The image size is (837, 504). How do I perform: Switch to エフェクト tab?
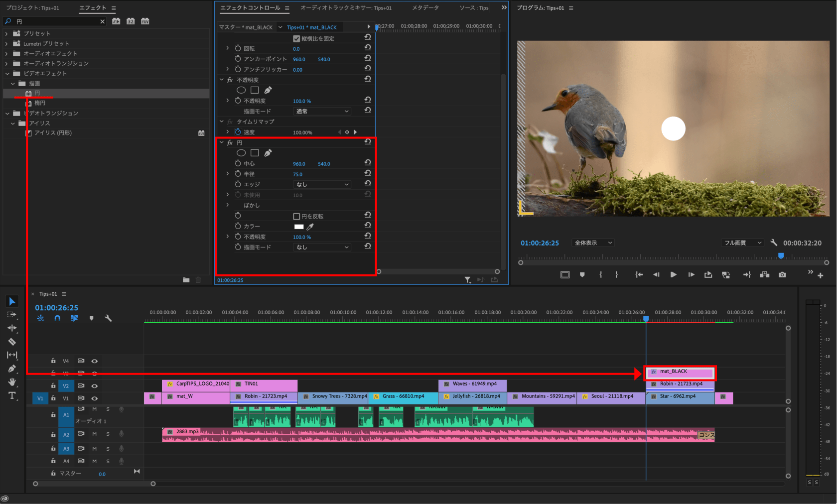pos(93,8)
